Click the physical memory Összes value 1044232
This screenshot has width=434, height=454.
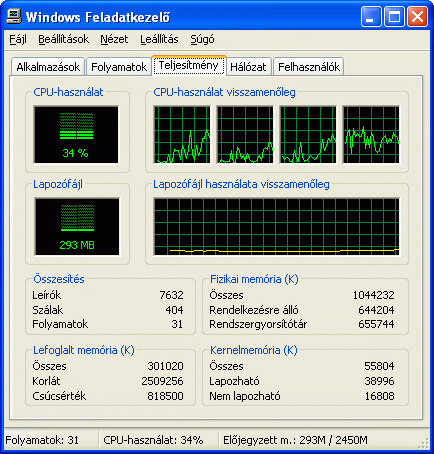[374, 295]
